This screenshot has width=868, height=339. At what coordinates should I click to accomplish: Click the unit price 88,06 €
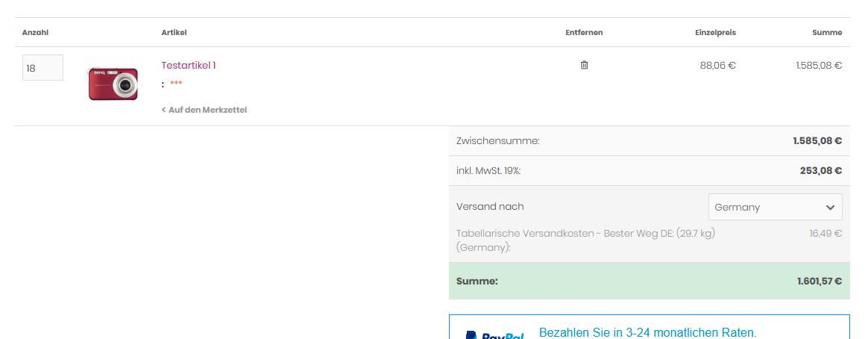(717, 65)
